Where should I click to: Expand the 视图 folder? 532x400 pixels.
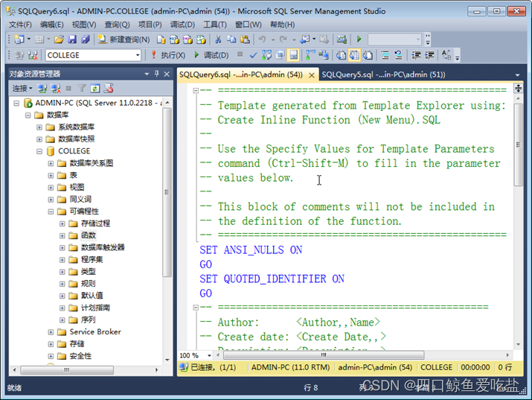pyautogui.click(x=51, y=188)
